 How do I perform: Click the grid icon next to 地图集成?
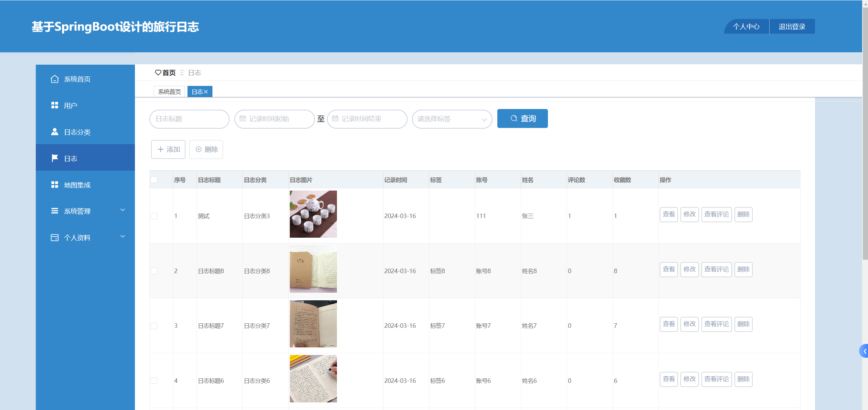coord(54,185)
